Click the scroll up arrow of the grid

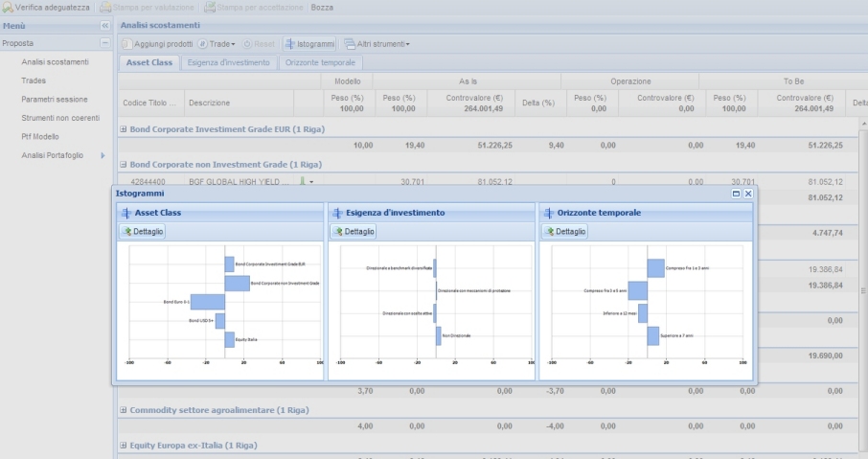[862, 123]
